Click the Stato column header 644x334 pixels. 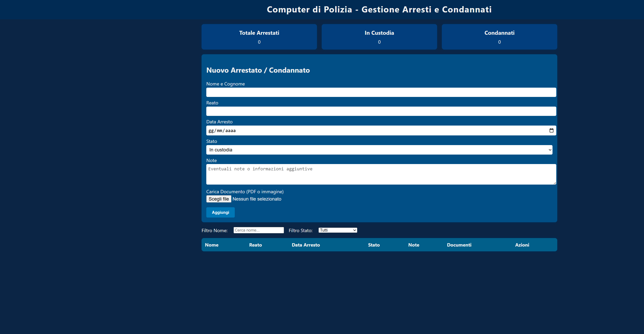point(374,245)
